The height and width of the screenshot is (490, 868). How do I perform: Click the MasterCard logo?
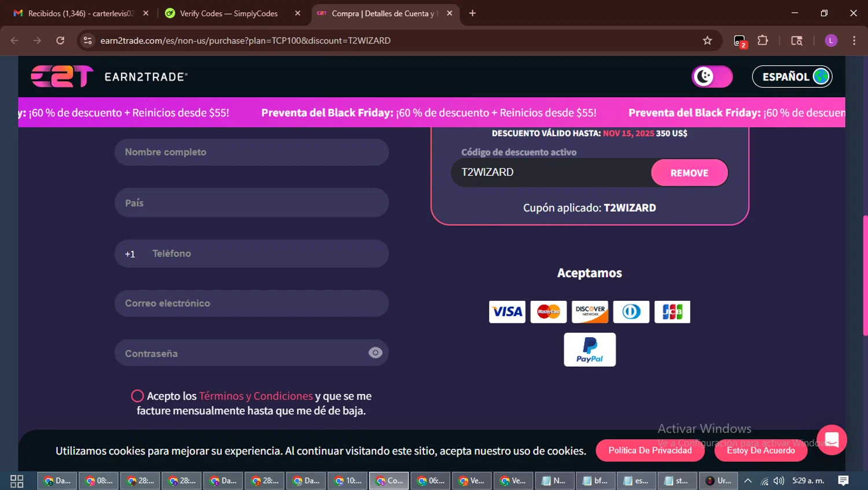pos(549,312)
